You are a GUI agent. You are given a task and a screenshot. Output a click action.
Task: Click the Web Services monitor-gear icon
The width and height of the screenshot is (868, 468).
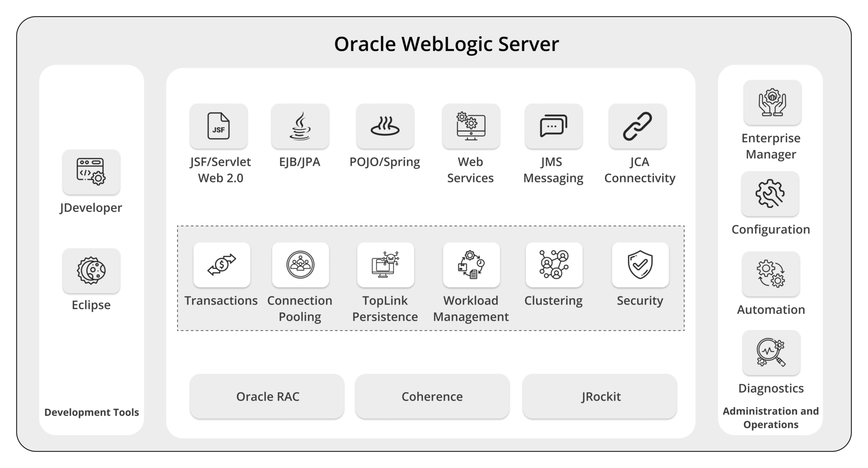tap(471, 126)
